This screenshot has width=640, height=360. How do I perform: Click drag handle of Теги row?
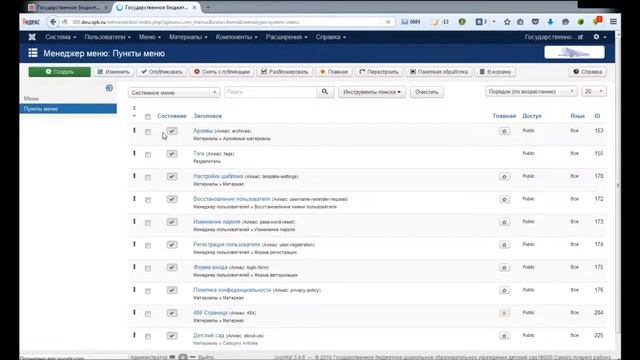click(134, 153)
